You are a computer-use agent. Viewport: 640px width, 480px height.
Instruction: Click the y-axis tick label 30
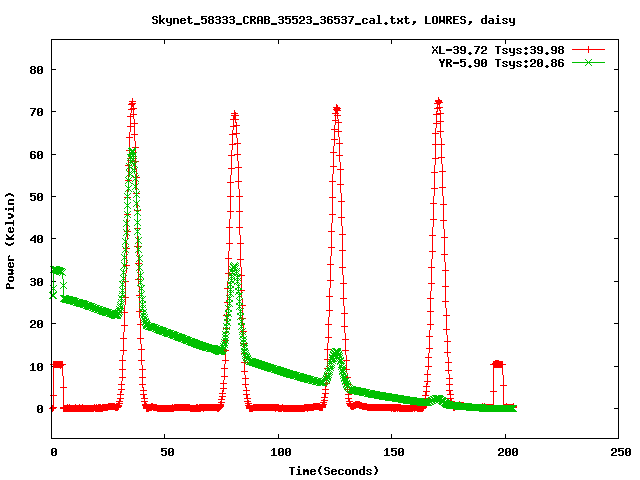[x=36, y=282]
